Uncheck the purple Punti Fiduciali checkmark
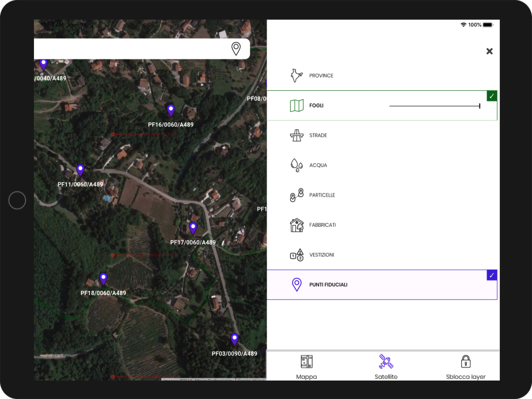Viewport: 532px width, 399px height. [x=492, y=275]
